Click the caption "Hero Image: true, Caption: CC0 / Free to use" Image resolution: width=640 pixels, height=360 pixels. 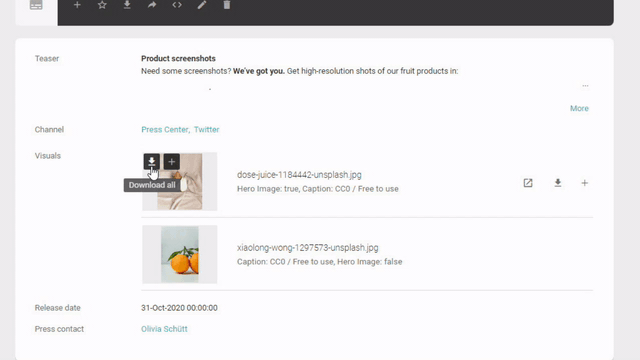(318, 189)
